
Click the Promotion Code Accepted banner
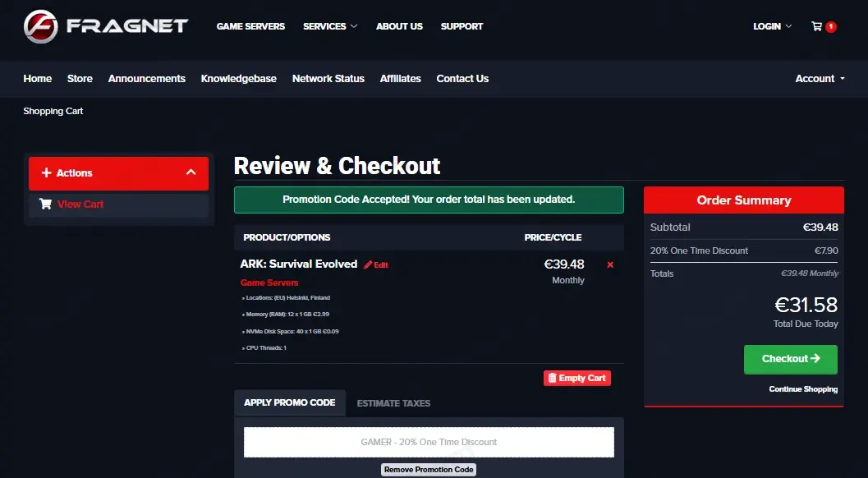[429, 200]
